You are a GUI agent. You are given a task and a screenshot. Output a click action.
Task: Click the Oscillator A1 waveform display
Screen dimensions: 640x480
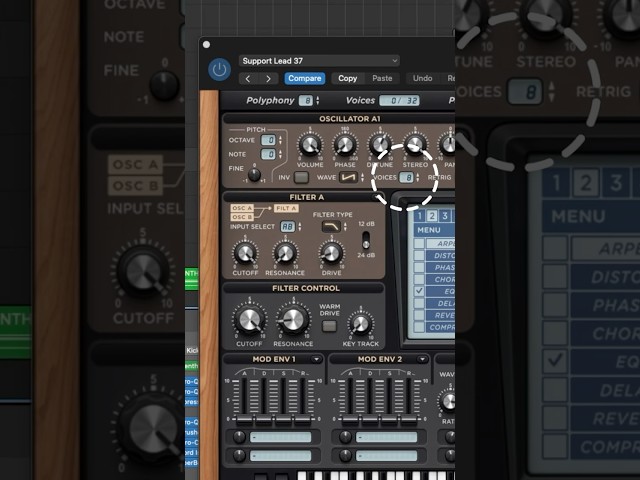click(x=348, y=177)
